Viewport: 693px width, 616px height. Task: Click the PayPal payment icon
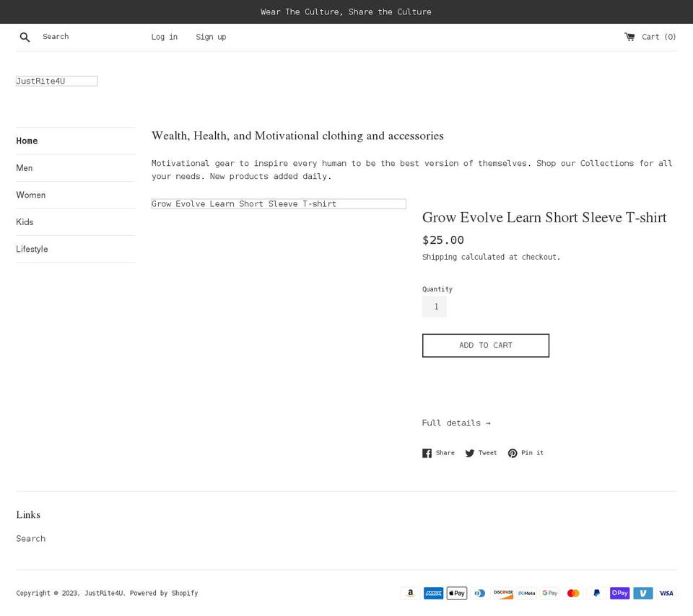(597, 593)
